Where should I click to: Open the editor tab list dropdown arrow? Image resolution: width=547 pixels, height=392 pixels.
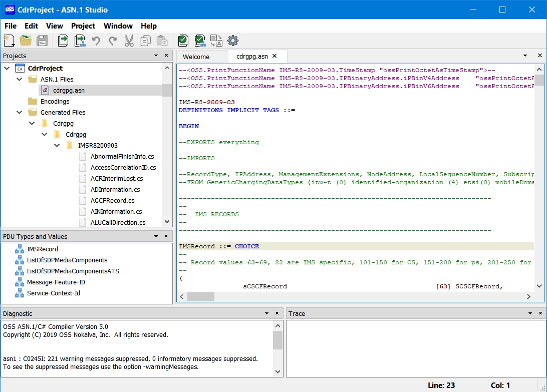pos(525,56)
